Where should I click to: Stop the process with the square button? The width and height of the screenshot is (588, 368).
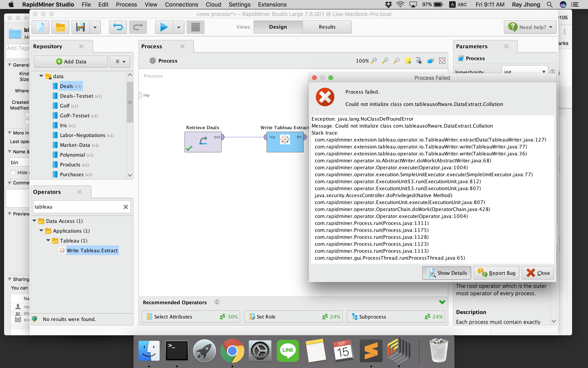coord(195,27)
